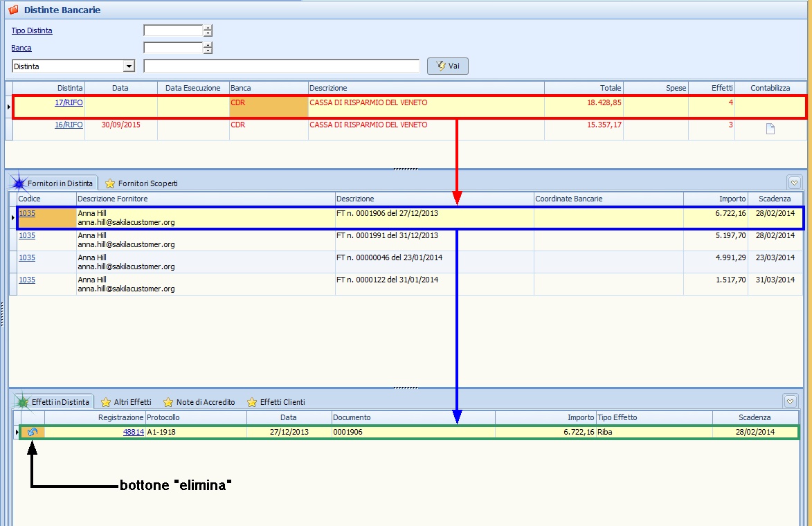Click the elimina icon in Effetti row
The image size is (812, 526).
pyautogui.click(x=33, y=433)
